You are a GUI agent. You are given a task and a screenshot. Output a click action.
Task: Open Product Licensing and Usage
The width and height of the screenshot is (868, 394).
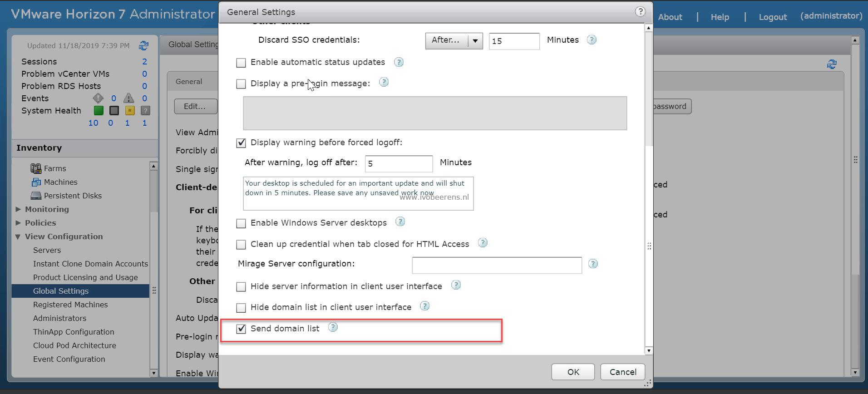[x=85, y=277]
